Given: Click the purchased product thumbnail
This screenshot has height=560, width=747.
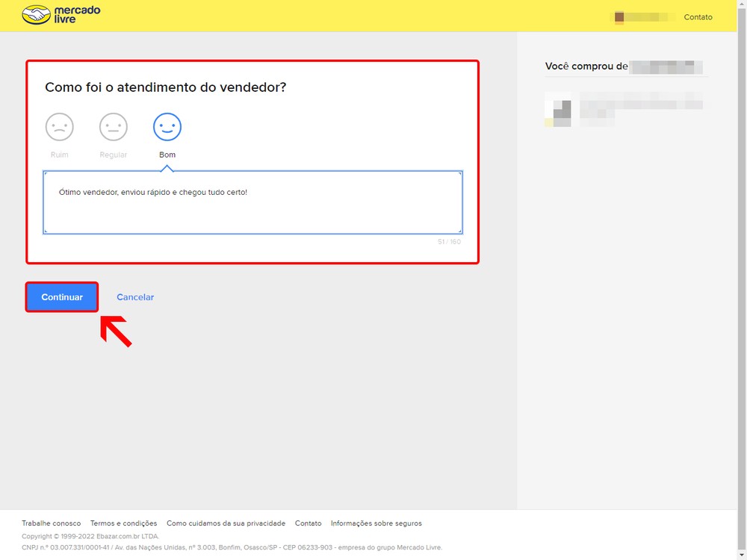Looking at the screenshot, I should [x=558, y=110].
